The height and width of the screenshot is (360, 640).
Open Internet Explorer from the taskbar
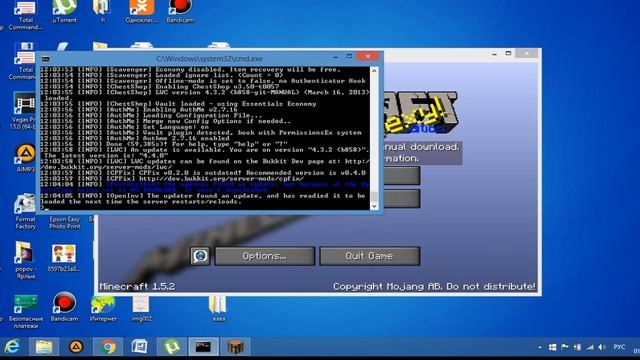point(13,347)
